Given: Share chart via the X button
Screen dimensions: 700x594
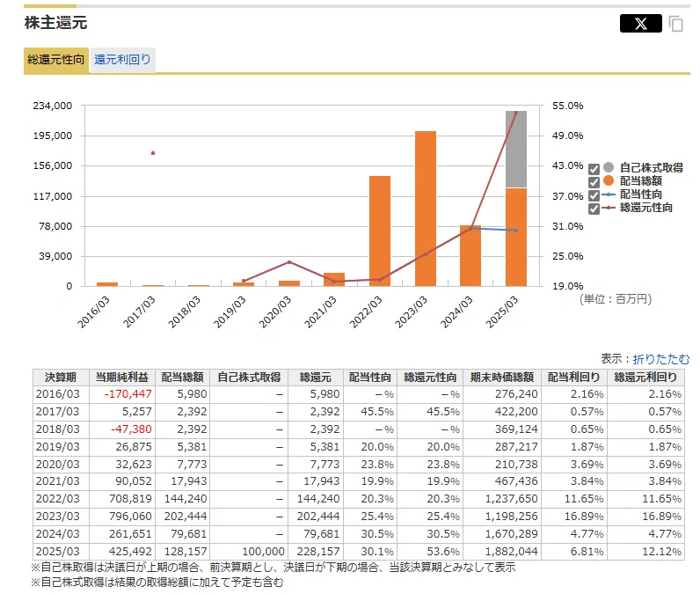Looking at the screenshot, I should point(640,23).
